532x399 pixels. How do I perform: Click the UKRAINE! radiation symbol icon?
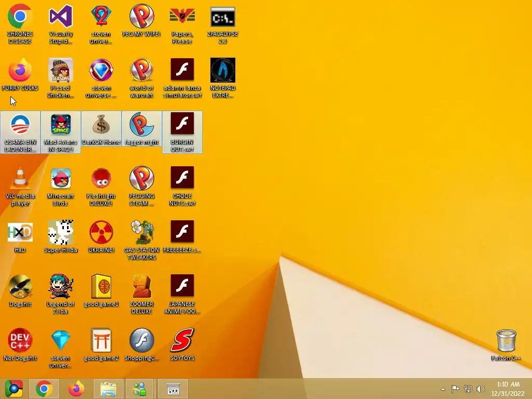[x=101, y=237]
